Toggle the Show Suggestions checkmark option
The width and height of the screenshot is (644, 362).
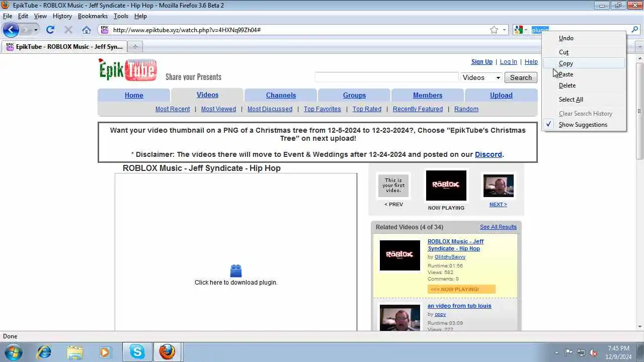[584, 125]
